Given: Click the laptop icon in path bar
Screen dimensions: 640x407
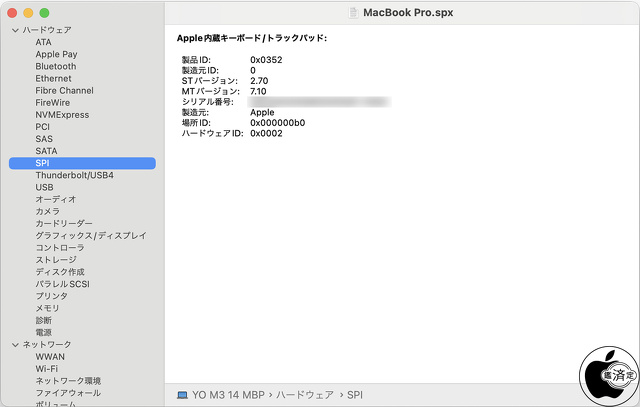Looking at the screenshot, I should pyautogui.click(x=182, y=395).
